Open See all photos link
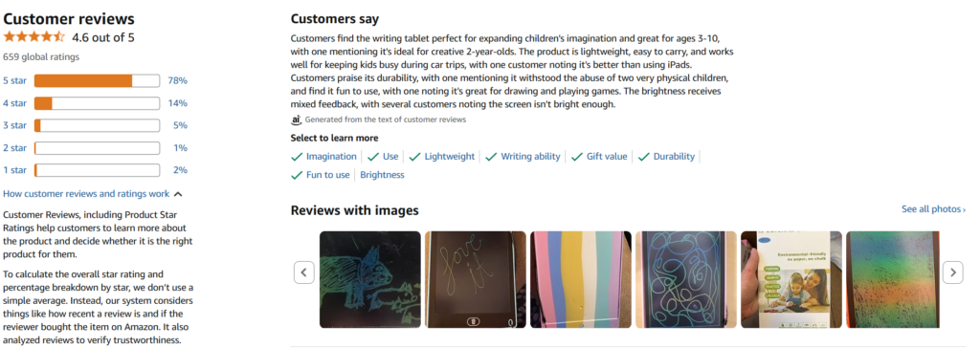This screenshot has height=348, width=980. pyautogui.click(x=933, y=209)
